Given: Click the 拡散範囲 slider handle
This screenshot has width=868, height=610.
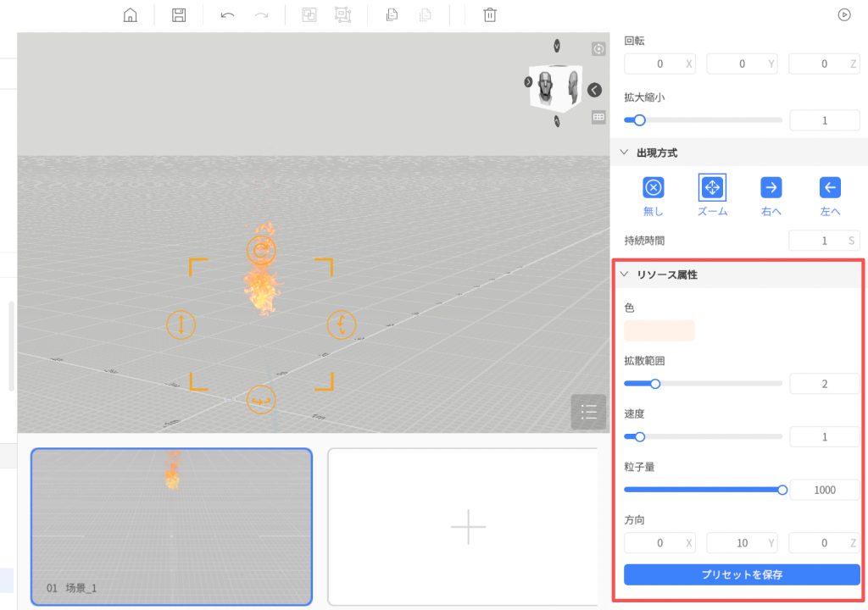Looking at the screenshot, I should (655, 384).
